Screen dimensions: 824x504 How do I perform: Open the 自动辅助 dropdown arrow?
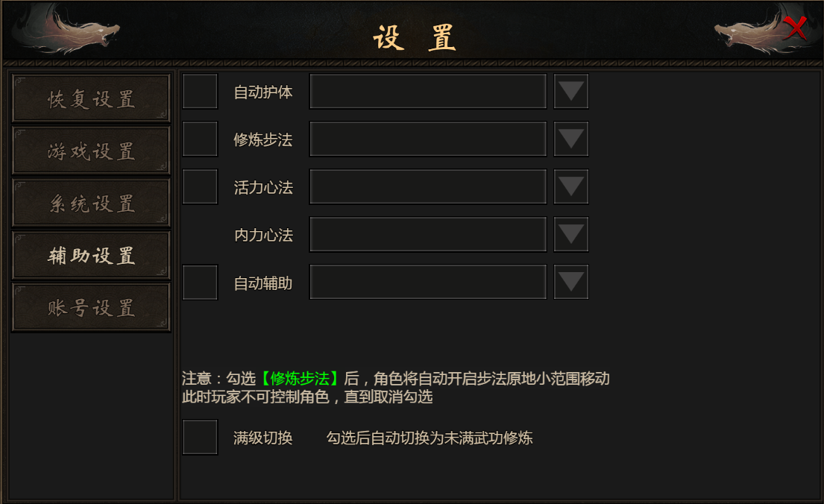point(570,283)
